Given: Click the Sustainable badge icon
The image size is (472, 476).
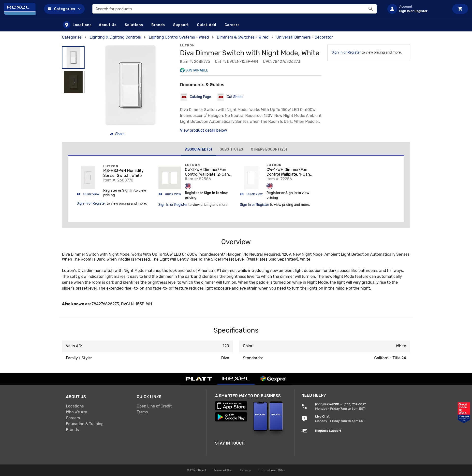Looking at the screenshot, I should tap(182, 70).
